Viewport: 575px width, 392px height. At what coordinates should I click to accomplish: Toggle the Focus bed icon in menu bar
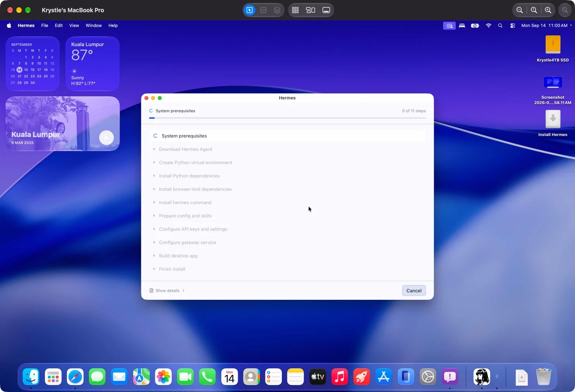[x=462, y=26]
